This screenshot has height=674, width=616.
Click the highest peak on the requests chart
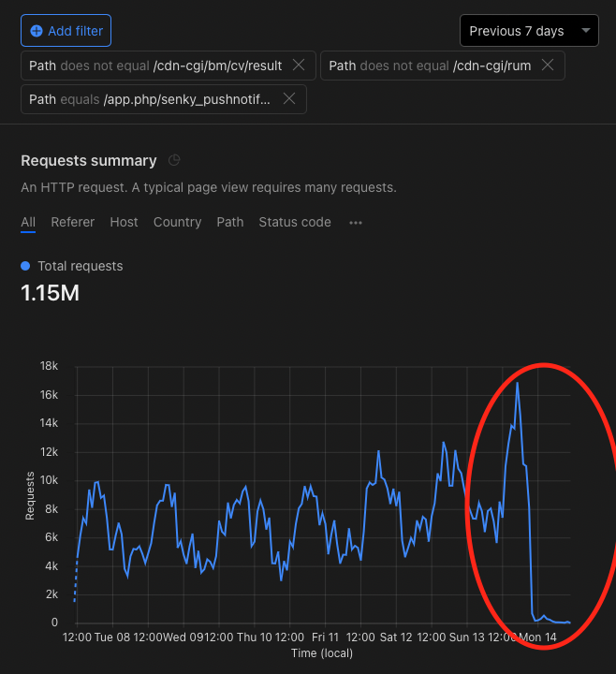[x=517, y=383]
